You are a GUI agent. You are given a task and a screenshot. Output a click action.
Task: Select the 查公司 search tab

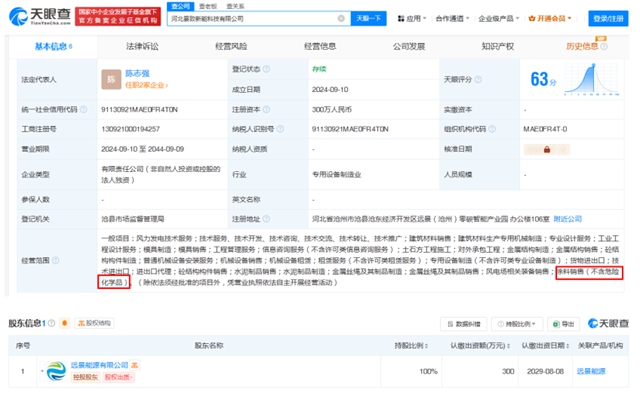(x=180, y=6)
